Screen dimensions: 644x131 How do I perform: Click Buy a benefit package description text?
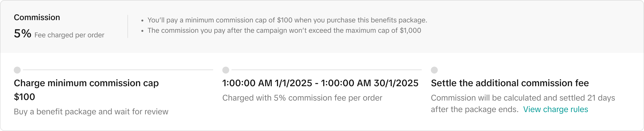click(x=91, y=112)
